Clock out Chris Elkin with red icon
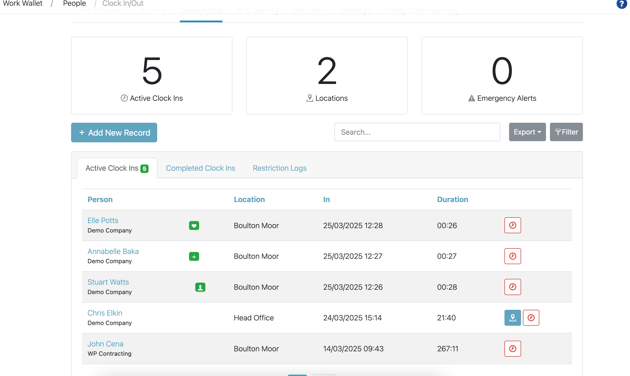Image resolution: width=630 pixels, height=376 pixels. click(x=531, y=318)
